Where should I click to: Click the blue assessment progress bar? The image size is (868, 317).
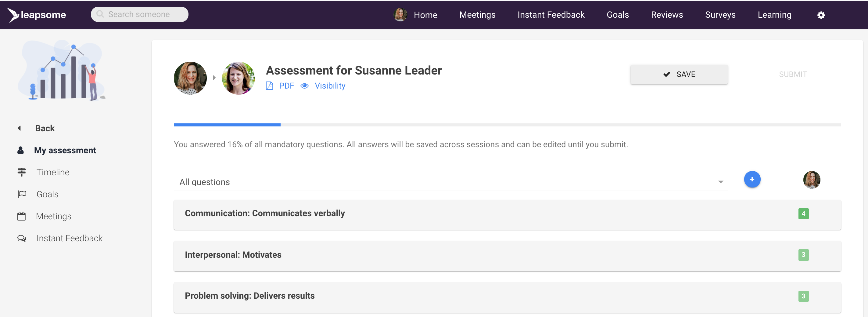click(227, 125)
